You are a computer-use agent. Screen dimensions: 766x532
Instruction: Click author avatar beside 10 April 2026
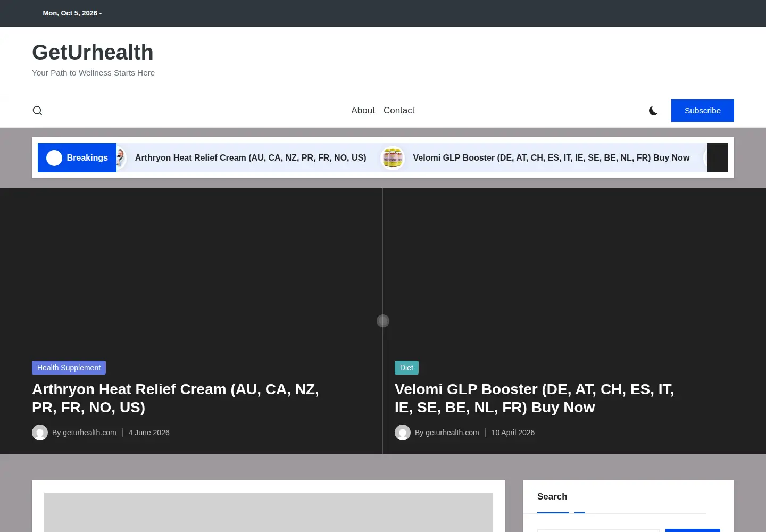[403, 433]
